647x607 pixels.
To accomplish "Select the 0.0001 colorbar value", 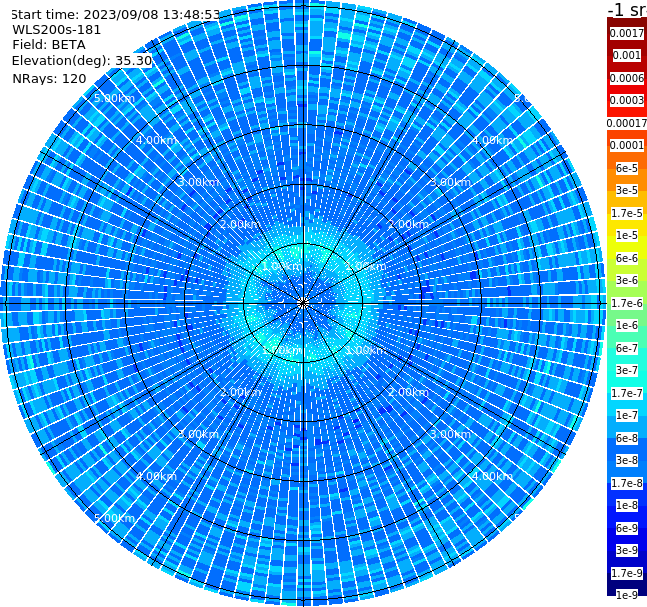I will [627, 145].
